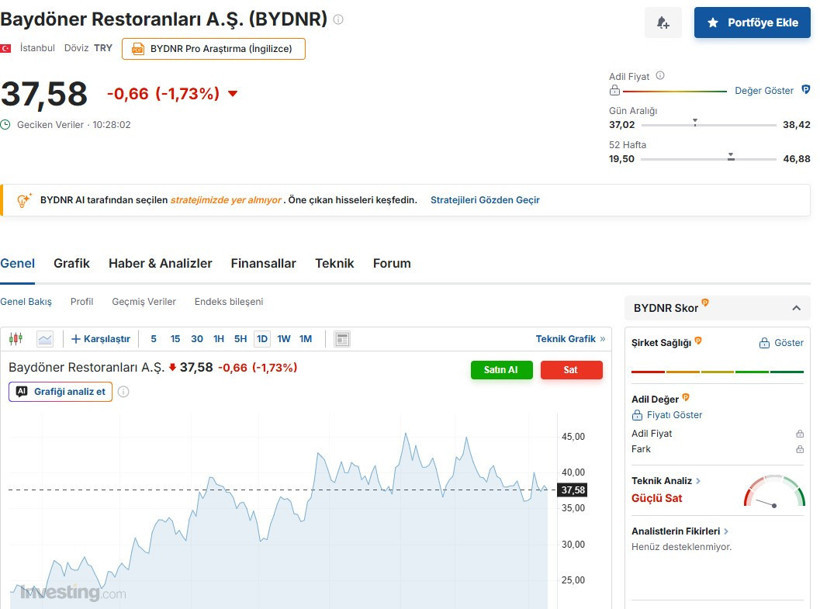Set chart interval to 5H

click(240, 339)
